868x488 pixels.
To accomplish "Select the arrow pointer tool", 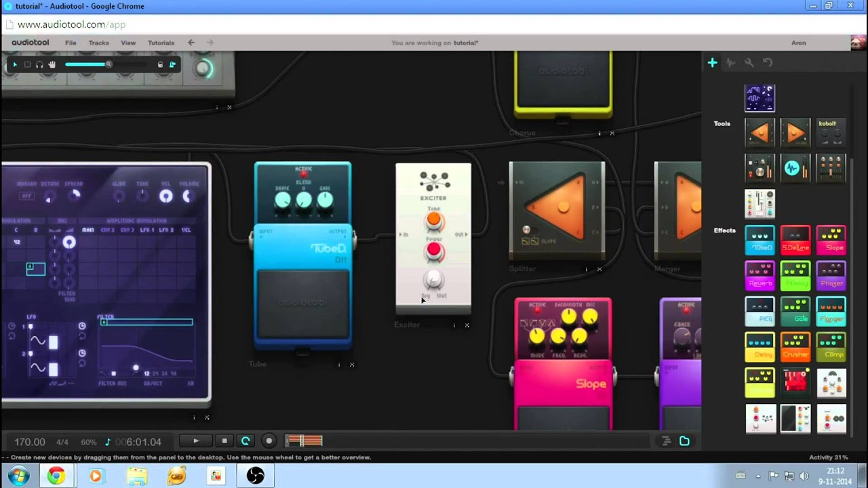I will (15, 64).
